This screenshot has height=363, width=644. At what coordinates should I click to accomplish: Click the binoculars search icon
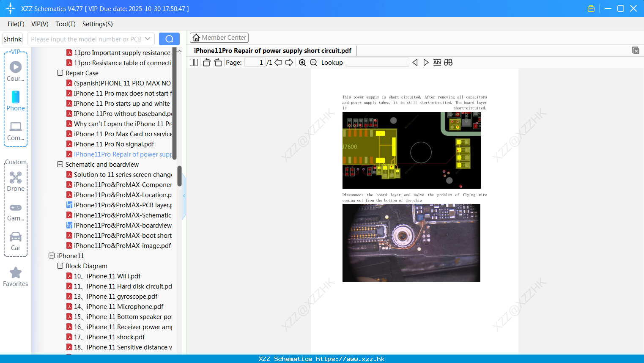448,62
